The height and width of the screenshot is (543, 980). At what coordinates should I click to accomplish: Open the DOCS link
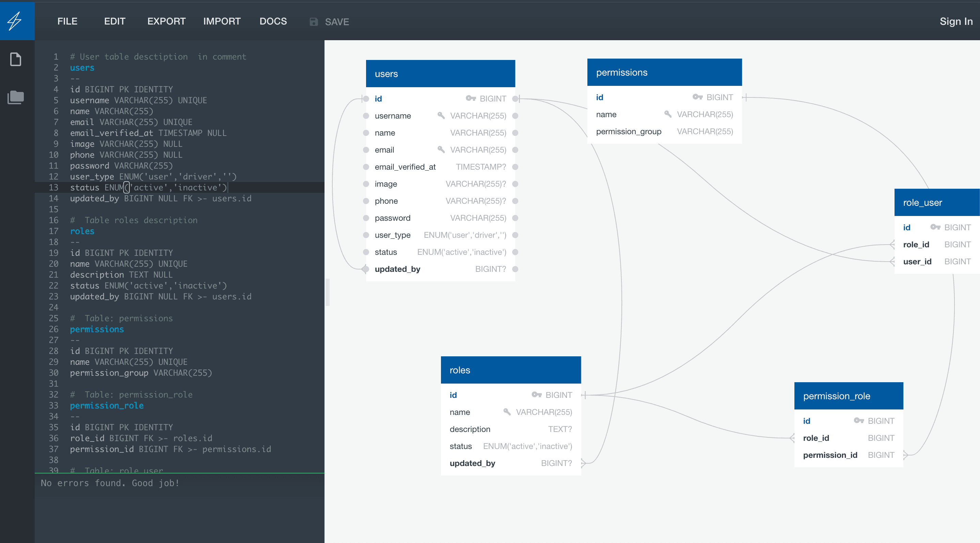point(273,21)
